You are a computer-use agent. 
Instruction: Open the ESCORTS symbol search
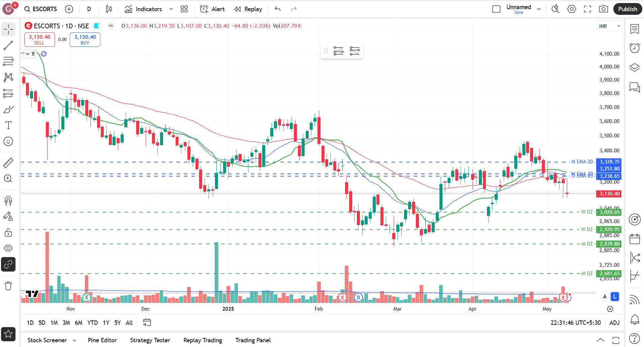click(x=41, y=9)
